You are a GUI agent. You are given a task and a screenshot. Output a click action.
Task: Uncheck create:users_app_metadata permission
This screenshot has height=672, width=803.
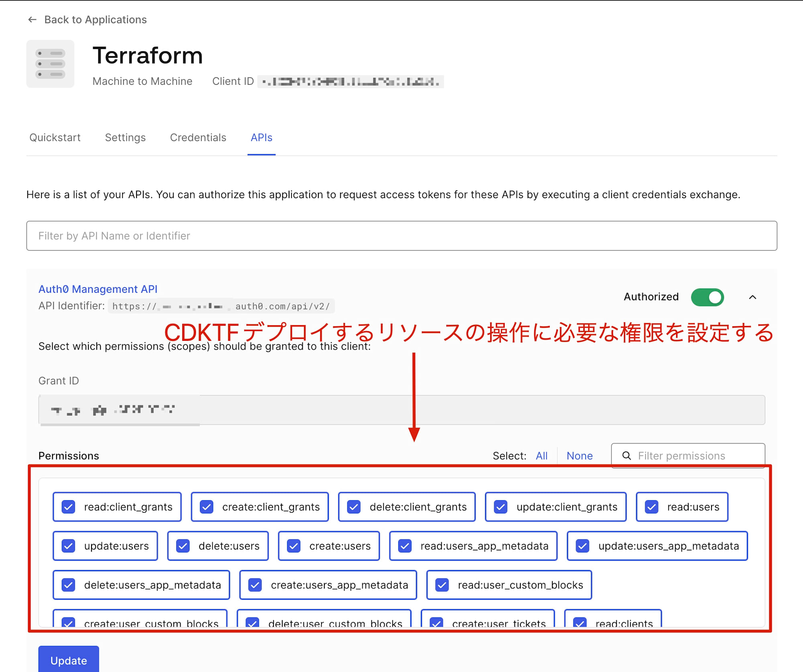pyautogui.click(x=255, y=585)
